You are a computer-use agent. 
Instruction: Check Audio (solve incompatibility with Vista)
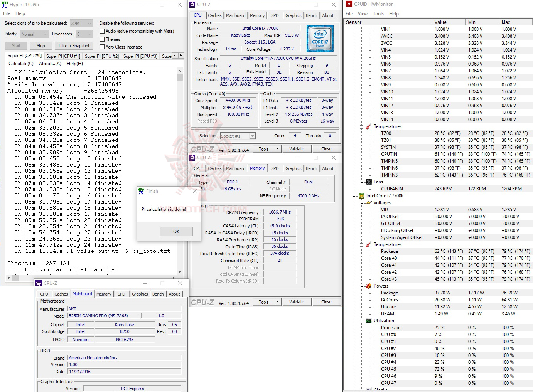coord(102,31)
